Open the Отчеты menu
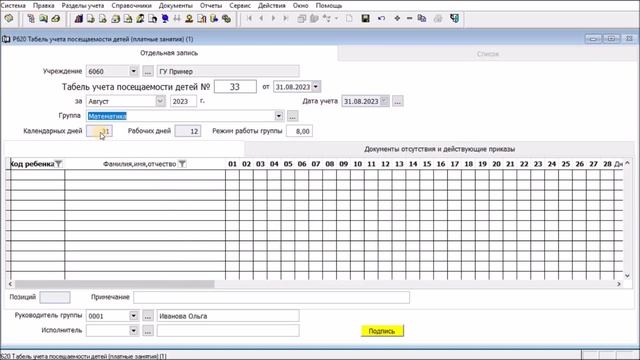 (x=211, y=5)
